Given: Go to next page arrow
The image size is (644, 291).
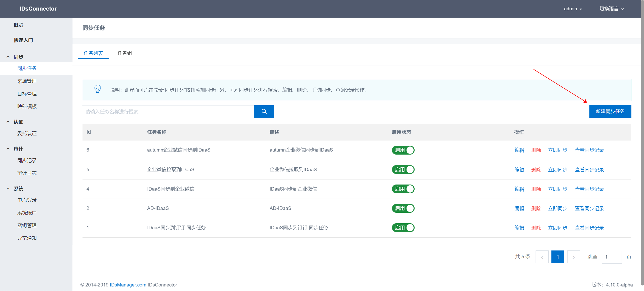Looking at the screenshot, I should point(574,257).
